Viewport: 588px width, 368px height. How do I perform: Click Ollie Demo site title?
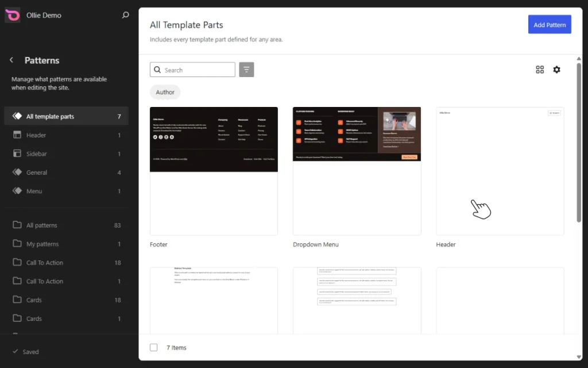[x=44, y=16]
